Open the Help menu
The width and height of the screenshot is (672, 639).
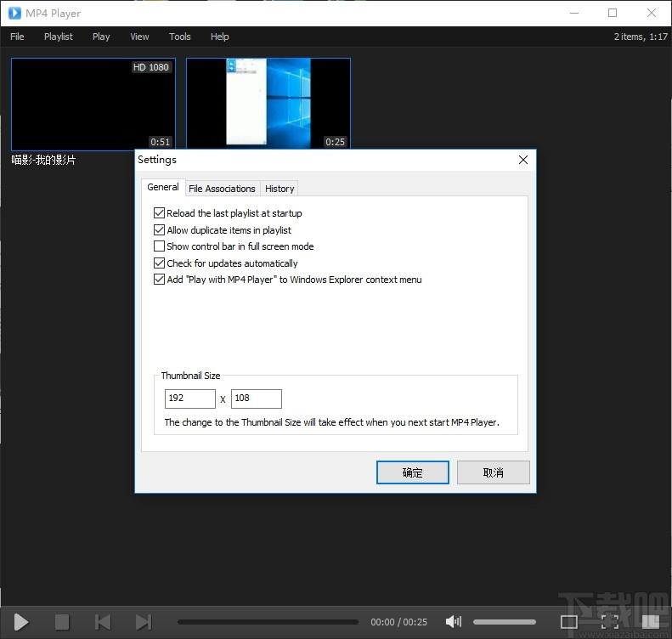click(x=219, y=37)
